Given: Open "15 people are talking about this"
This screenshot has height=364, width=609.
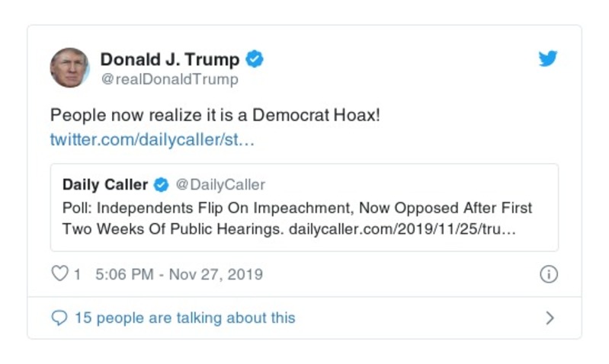Looking at the screenshot, I should point(184,318).
